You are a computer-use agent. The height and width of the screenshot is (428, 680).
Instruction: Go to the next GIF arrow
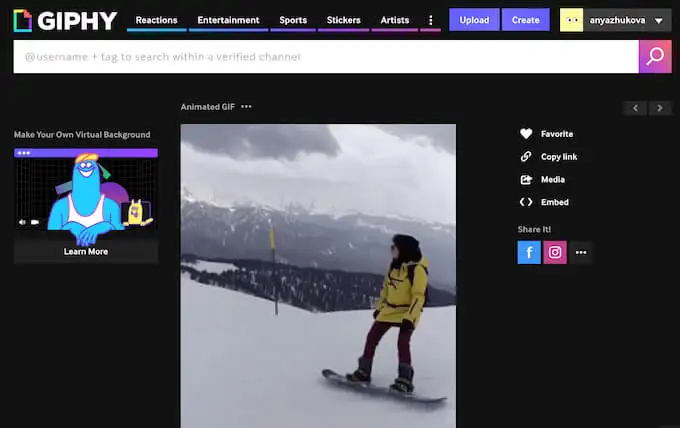[x=660, y=108]
